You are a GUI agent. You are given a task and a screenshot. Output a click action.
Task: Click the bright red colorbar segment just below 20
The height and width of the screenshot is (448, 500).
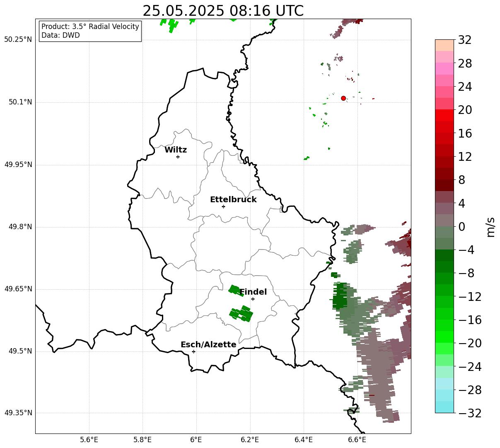pos(444,115)
